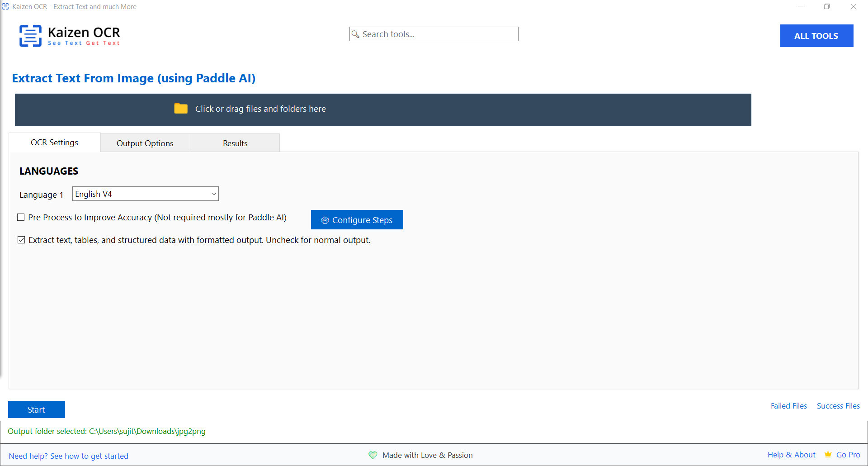Click the Kaizen OCR logo icon
The image size is (868, 466).
point(30,36)
